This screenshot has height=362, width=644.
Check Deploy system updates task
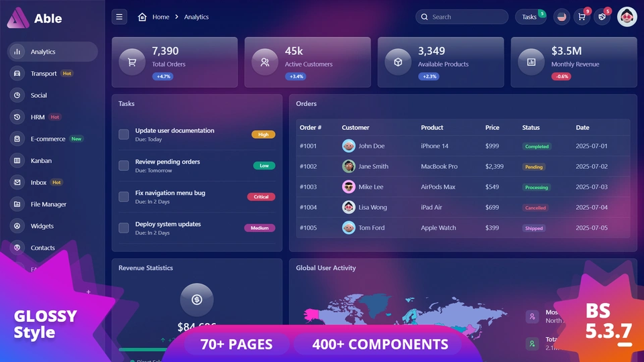point(123,228)
